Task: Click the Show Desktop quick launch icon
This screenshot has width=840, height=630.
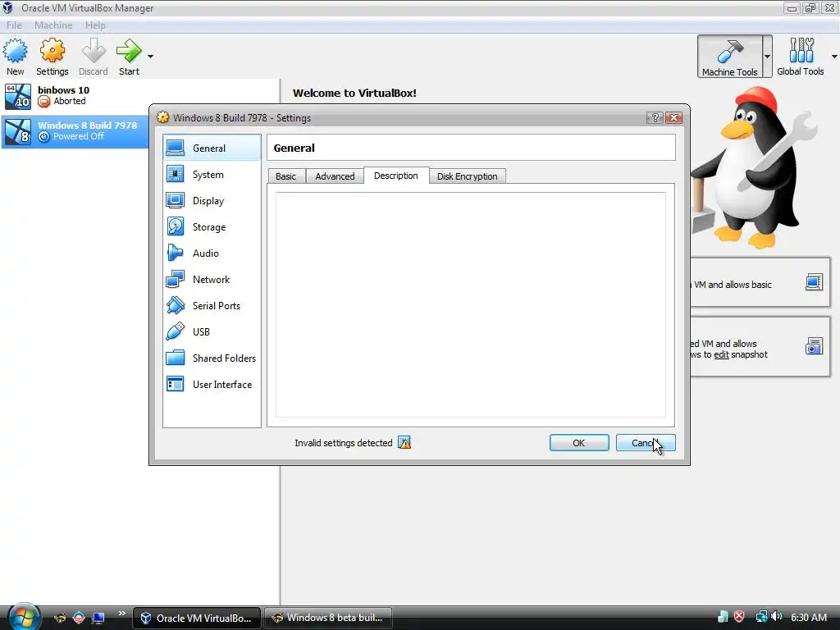Action: pos(98,618)
